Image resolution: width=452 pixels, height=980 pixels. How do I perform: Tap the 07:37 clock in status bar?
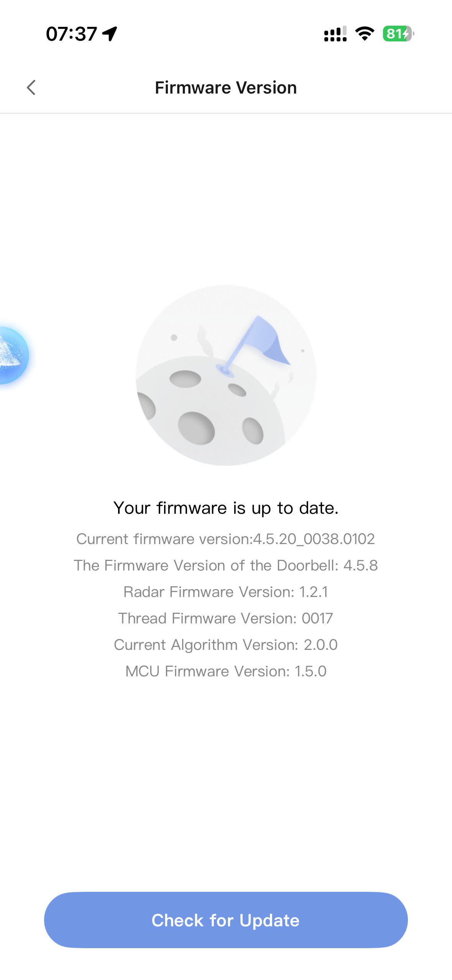(71, 34)
